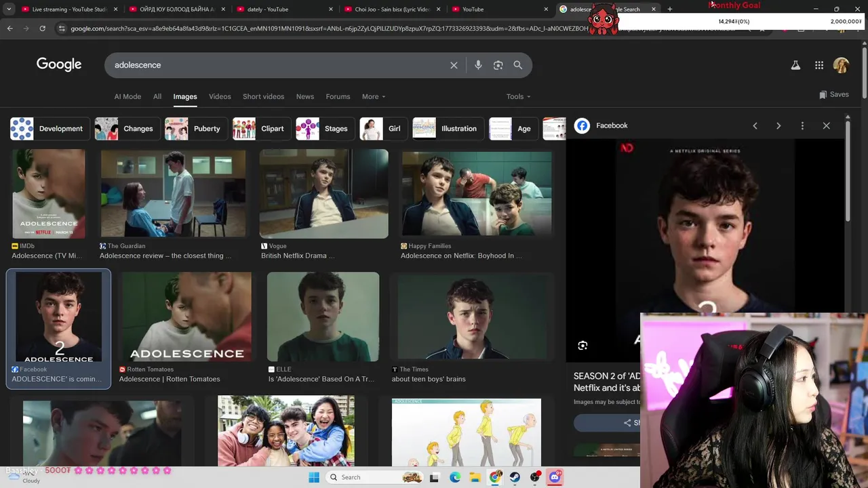The width and height of the screenshot is (868, 488).
Task: Launch Microsoft Edge from the taskbar
Action: click(455, 477)
